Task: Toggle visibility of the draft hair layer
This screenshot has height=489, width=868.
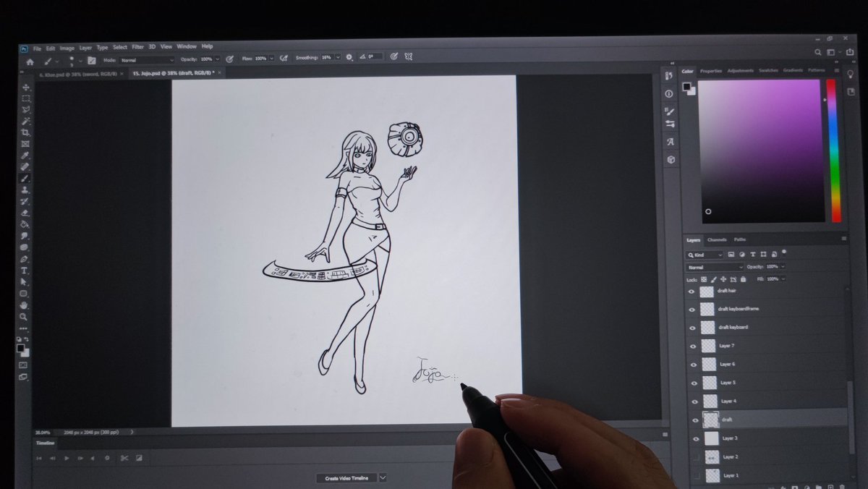Action: (x=691, y=292)
